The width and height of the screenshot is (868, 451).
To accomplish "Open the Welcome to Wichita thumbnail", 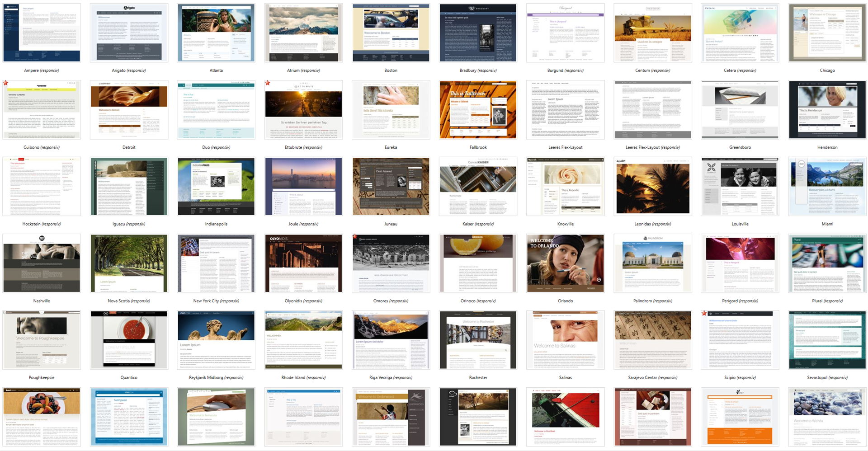I will tap(827, 417).
